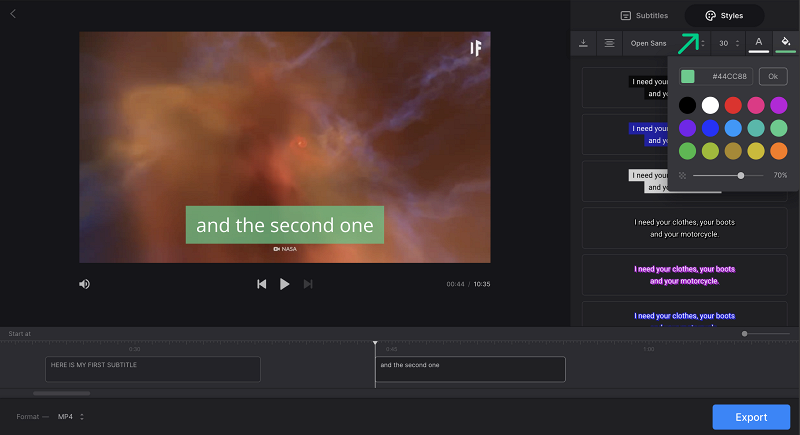
Task: Play the video
Action: click(x=285, y=284)
